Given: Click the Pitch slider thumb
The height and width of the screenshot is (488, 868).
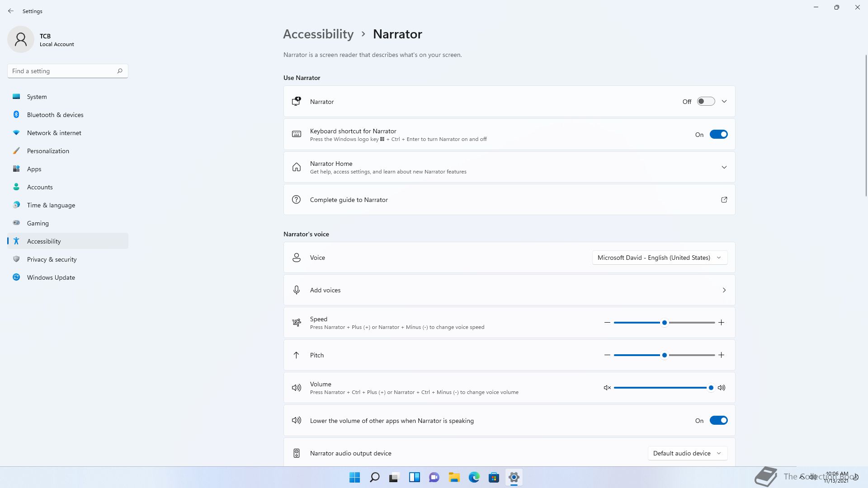Looking at the screenshot, I should tap(664, 355).
